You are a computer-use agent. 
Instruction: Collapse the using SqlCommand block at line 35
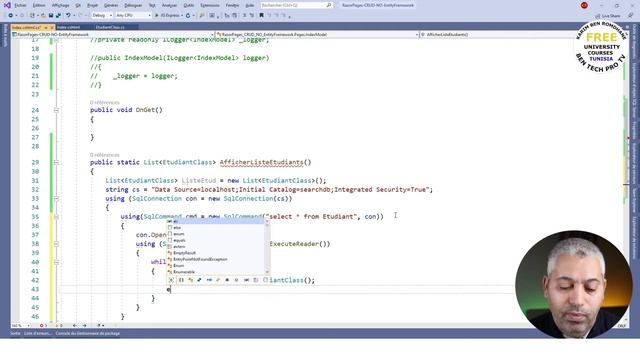pyautogui.click(x=56, y=217)
